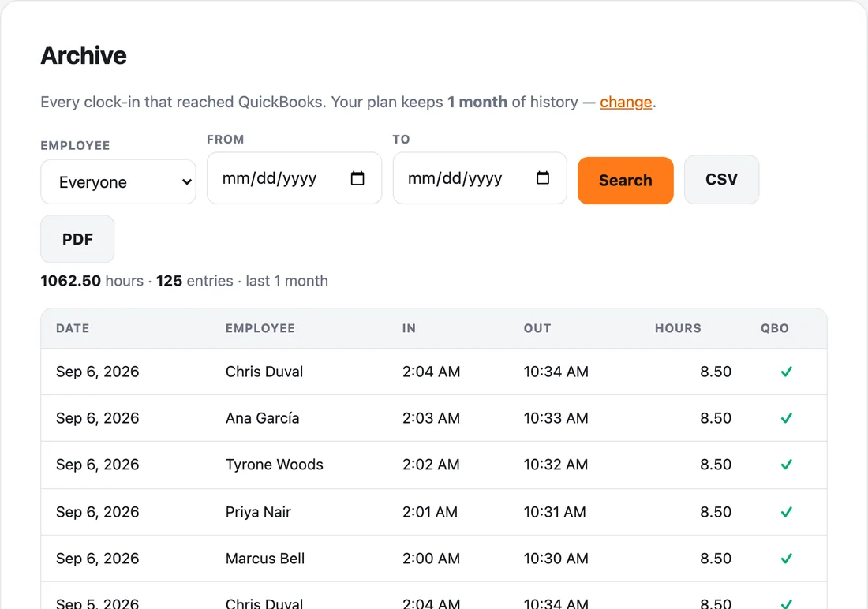This screenshot has height=609, width=868.
Task: Click the IN column header
Action: pos(409,328)
